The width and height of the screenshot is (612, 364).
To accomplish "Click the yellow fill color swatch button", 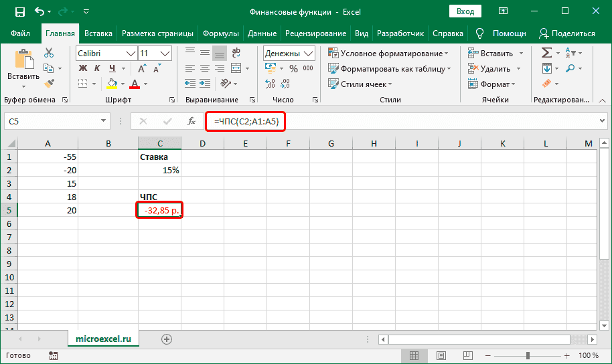I will pos(112,84).
